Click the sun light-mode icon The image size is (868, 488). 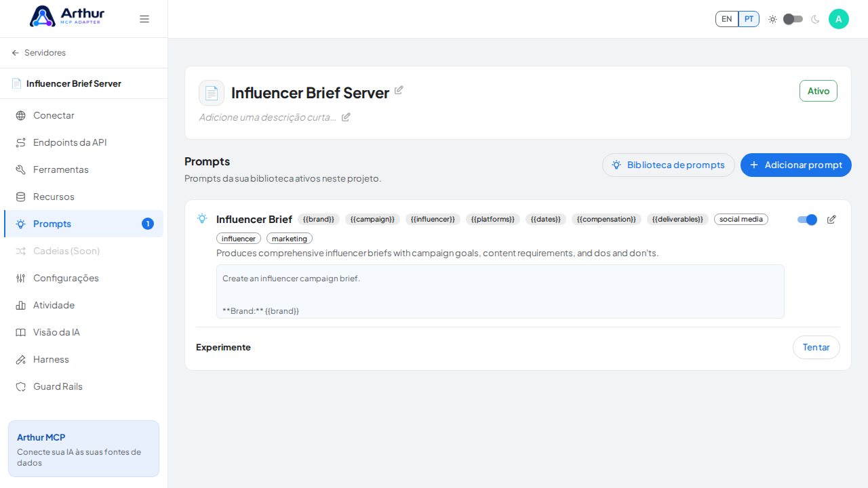tap(772, 19)
